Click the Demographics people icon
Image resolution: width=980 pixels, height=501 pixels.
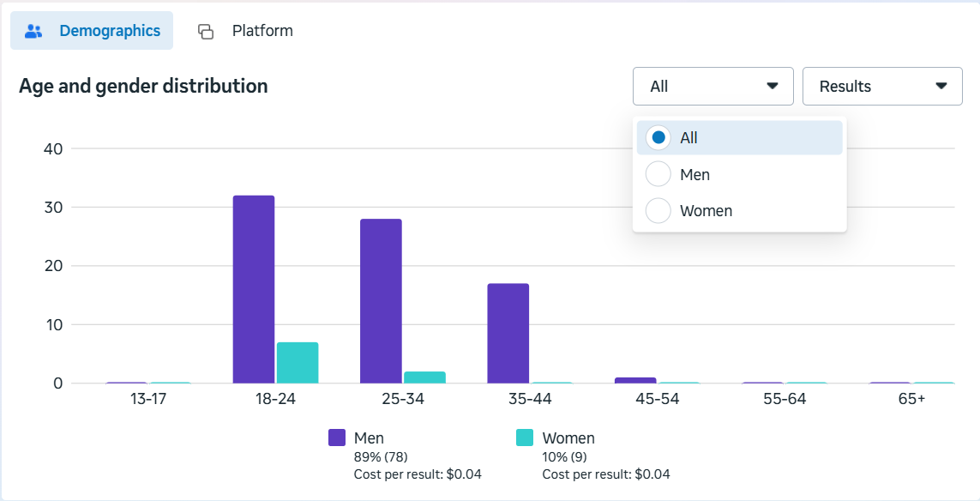pos(34,31)
